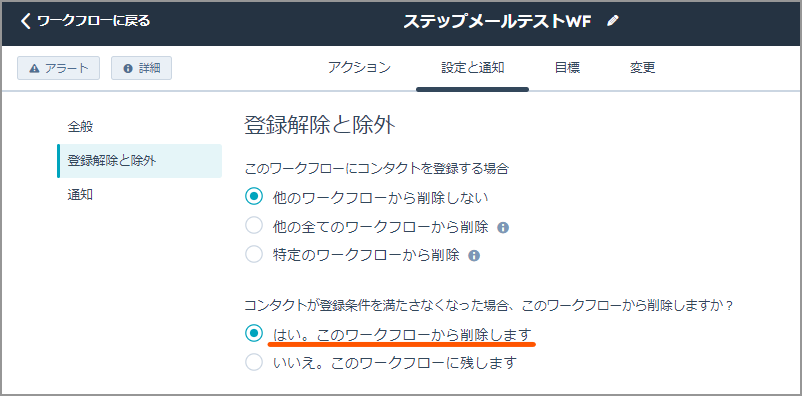
Task: Click the warning triangle icon in アラート
Action: [34, 69]
